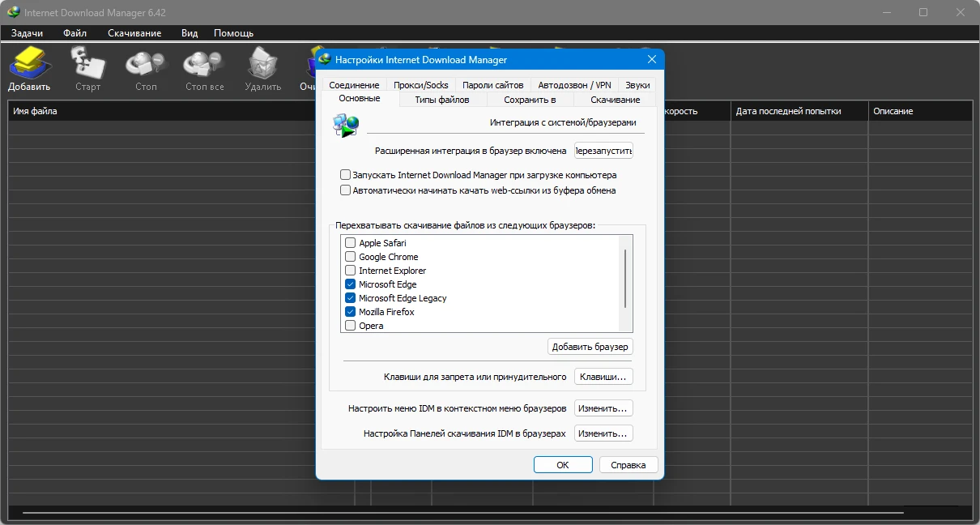Toggle automatic clipboard web-link download checkbox
Screen dimensions: 980x525
tap(346, 190)
